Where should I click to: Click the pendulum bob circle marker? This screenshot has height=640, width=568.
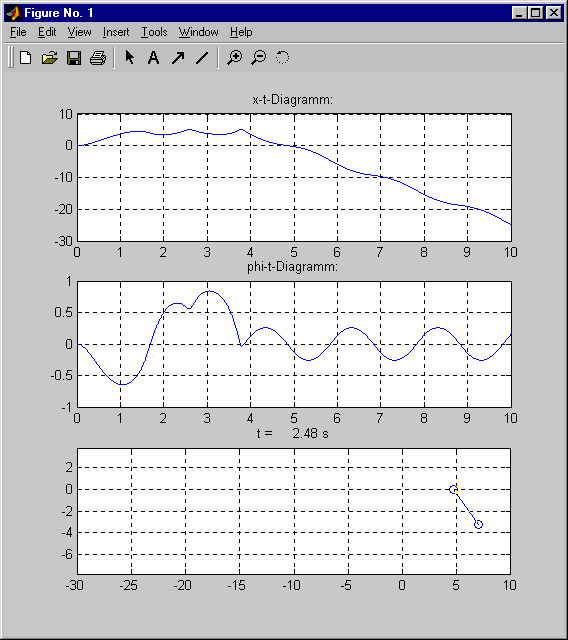(479, 524)
